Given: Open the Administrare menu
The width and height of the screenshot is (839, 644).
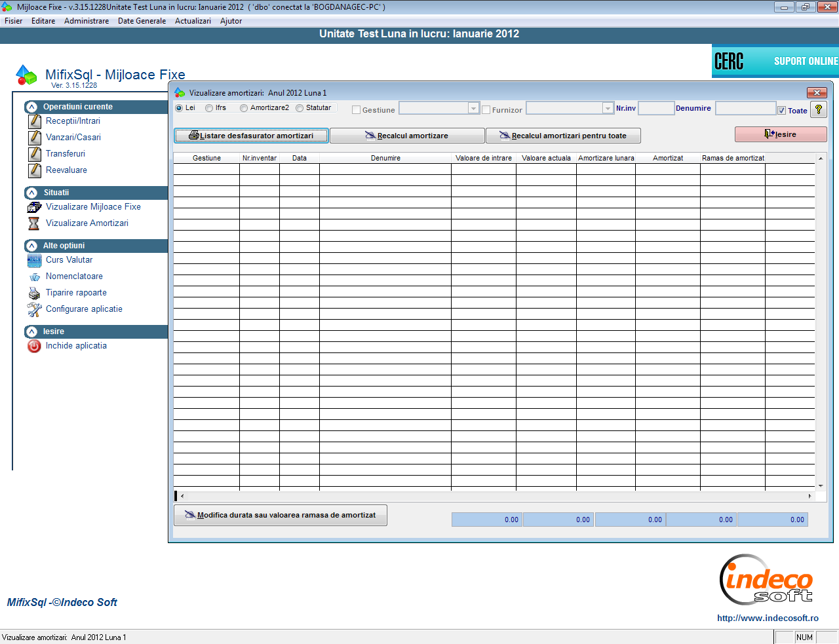Looking at the screenshot, I should tap(87, 21).
